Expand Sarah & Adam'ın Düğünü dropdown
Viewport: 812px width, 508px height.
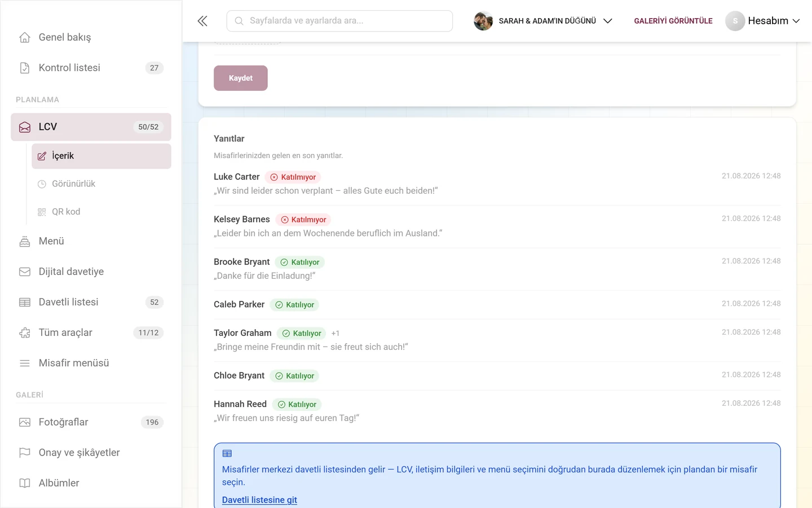(x=543, y=21)
